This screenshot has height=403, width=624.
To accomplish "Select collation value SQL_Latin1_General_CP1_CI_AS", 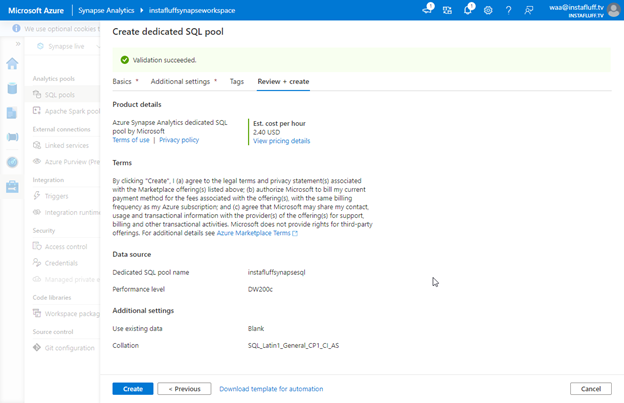I will point(293,345).
